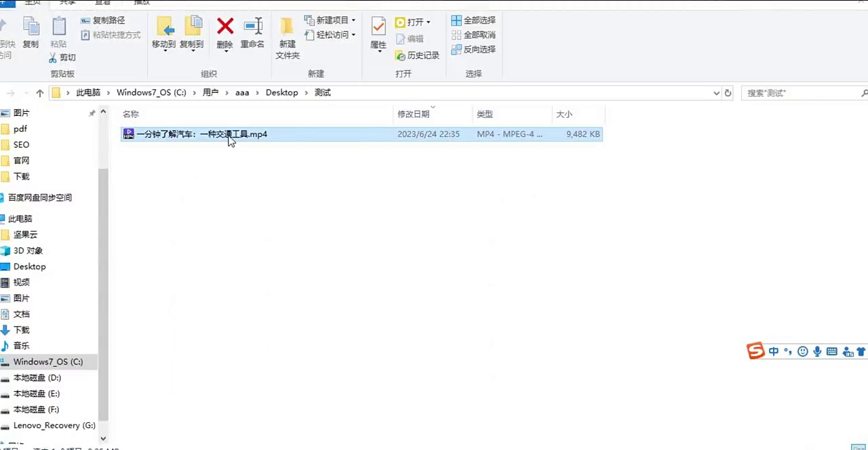
Task: Open 视频 in the navigation pane
Action: [x=21, y=282]
